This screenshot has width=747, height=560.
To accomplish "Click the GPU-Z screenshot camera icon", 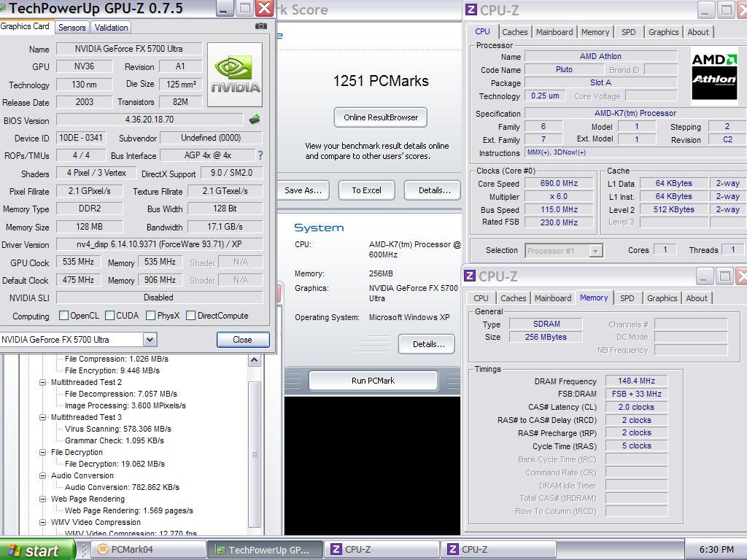I will point(260,26).
